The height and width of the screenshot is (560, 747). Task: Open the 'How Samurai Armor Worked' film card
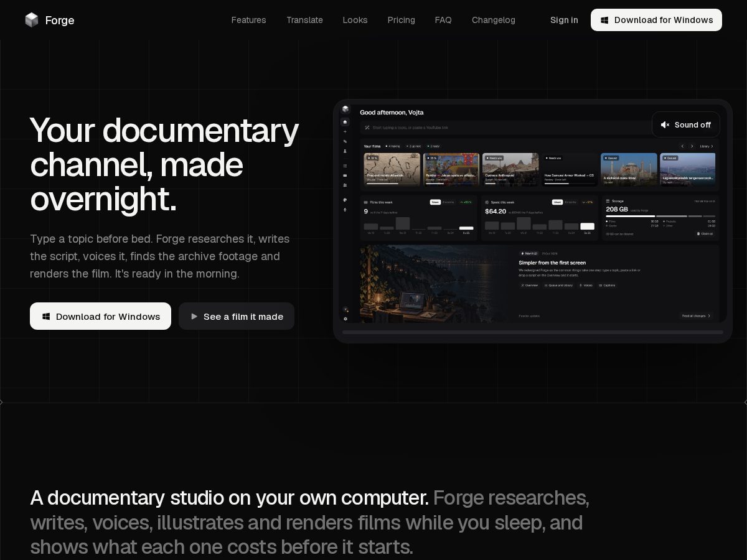coord(570,169)
